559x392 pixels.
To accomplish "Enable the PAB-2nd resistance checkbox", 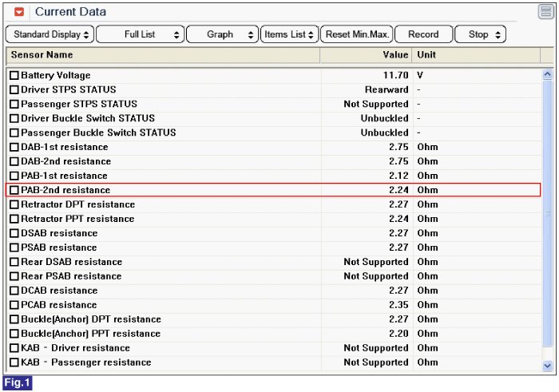I will click(x=14, y=190).
